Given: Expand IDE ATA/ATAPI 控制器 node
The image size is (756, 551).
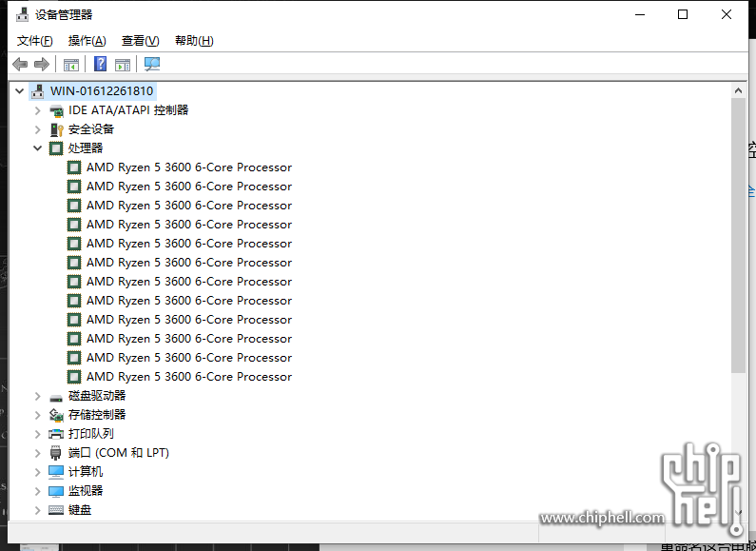Looking at the screenshot, I should click(38, 110).
